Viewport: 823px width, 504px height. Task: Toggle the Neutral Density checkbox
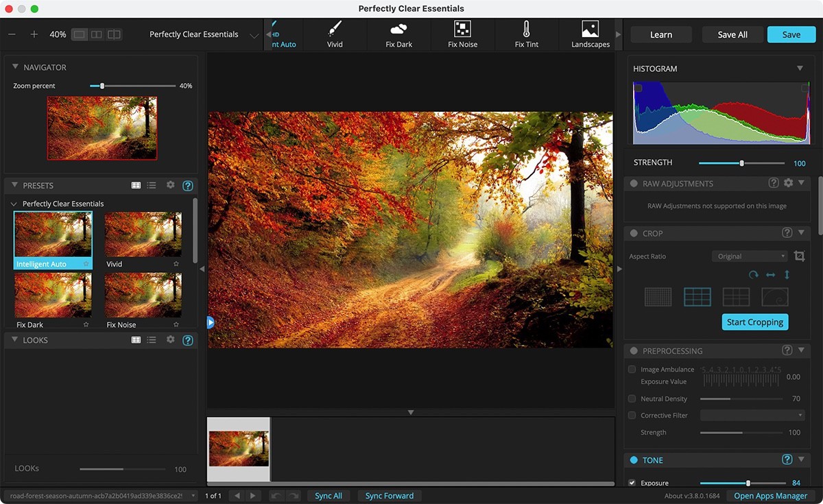click(632, 398)
